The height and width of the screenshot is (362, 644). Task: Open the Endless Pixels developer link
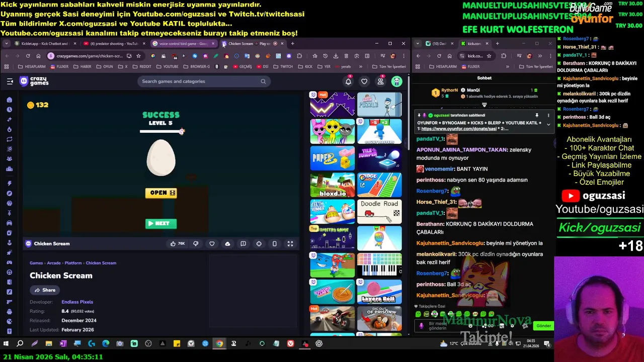pyautogui.click(x=77, y=302)
